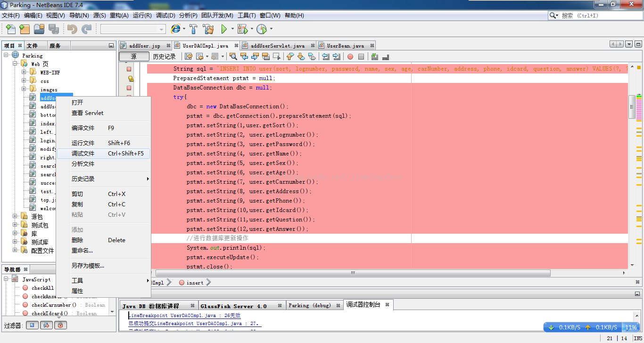This screenshot has height=343, width=644.
Task: Expand the css folder node
Action: coord(24,81)
